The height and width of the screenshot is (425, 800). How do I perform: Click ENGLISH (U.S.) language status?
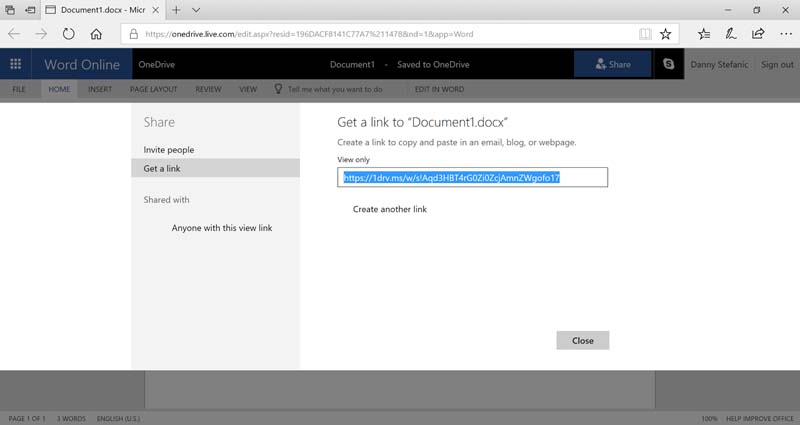point(118,418)
